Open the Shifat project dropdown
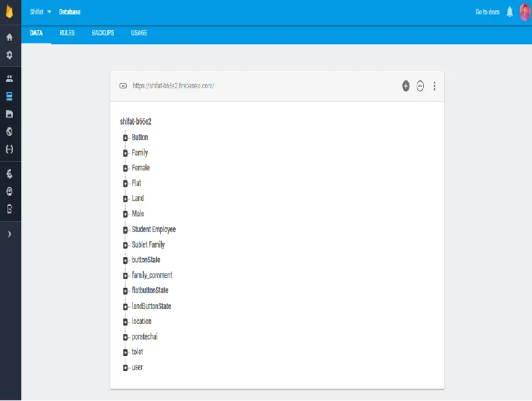Image resolution: width=532 pixels, height=401 pixels. coord(41,12)
